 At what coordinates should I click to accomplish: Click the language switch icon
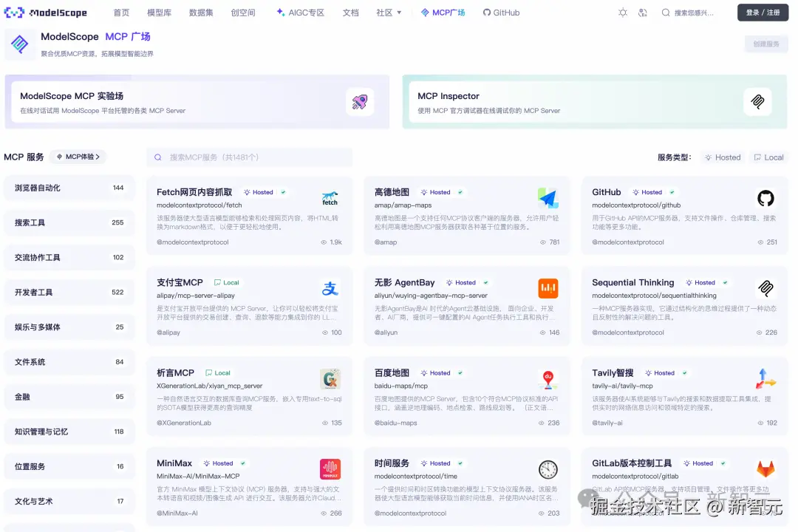click(643, 13)
